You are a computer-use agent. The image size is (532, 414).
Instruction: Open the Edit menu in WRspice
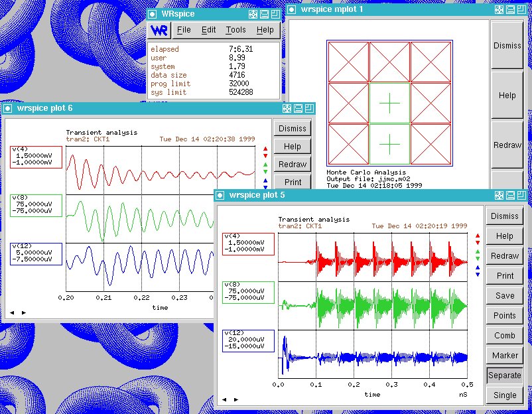[x=209, y=30]
